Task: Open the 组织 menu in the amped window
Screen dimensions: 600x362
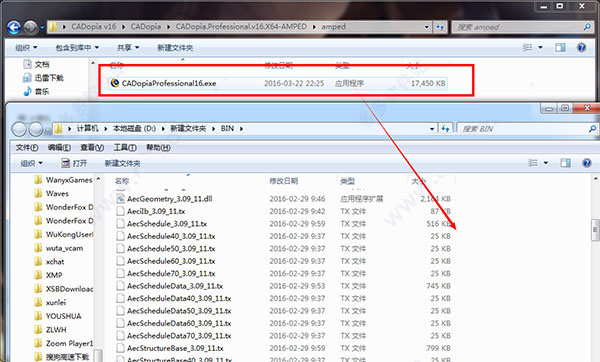Action: click(x=26, y=47)
